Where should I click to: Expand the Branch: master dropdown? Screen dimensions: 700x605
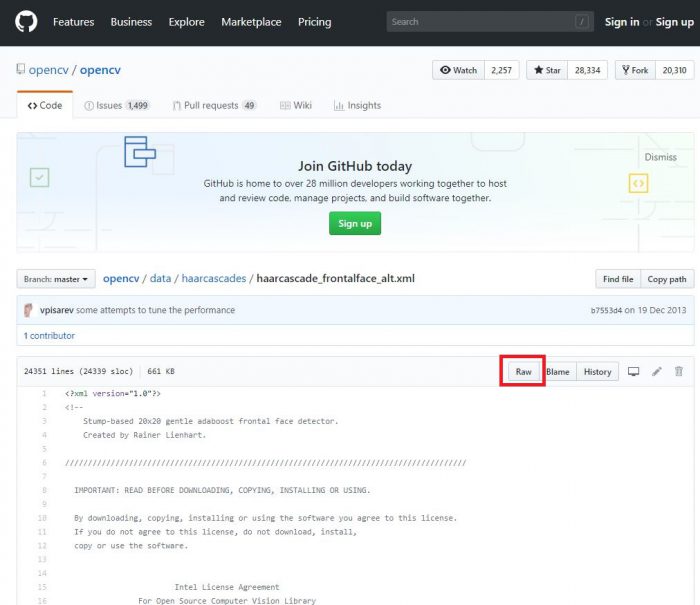(x=56, y=279)
